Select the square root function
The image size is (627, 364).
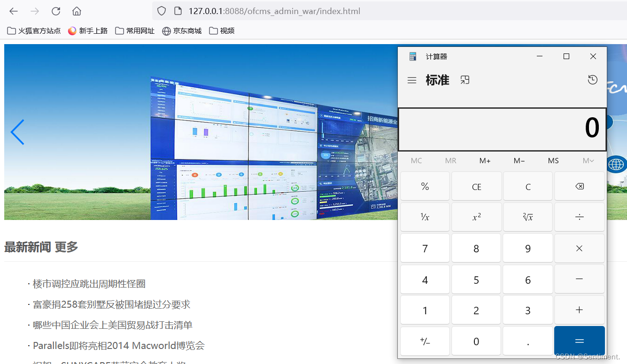(527, 217)
